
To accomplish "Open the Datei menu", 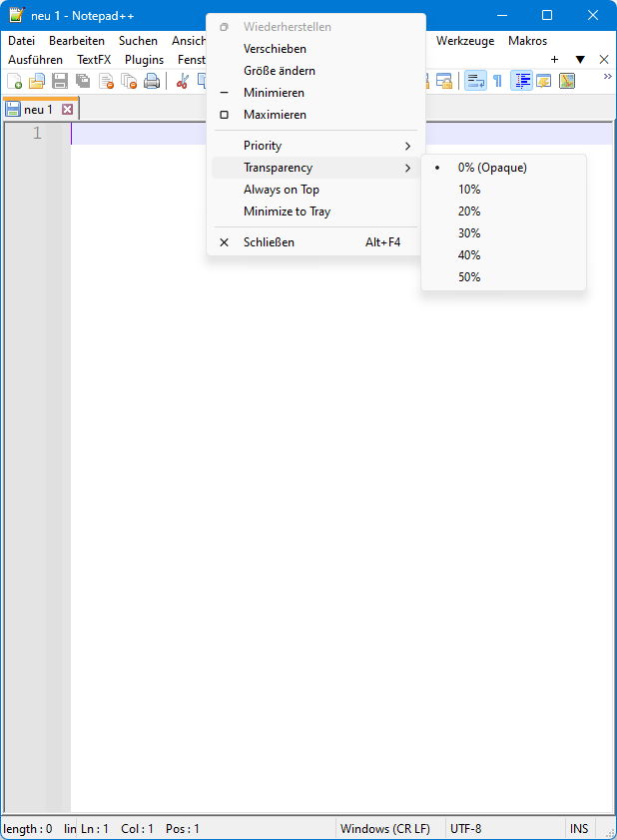I will 21,41.
